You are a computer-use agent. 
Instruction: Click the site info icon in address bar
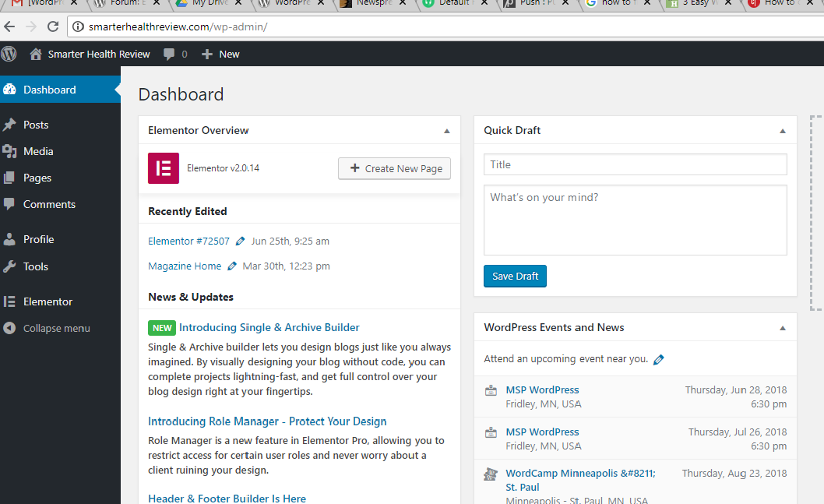(78, 26)
